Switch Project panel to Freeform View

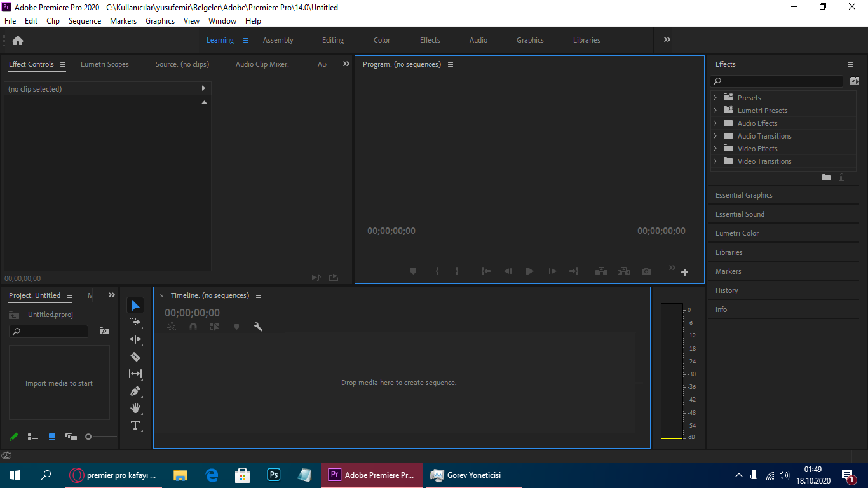[71, 437]
